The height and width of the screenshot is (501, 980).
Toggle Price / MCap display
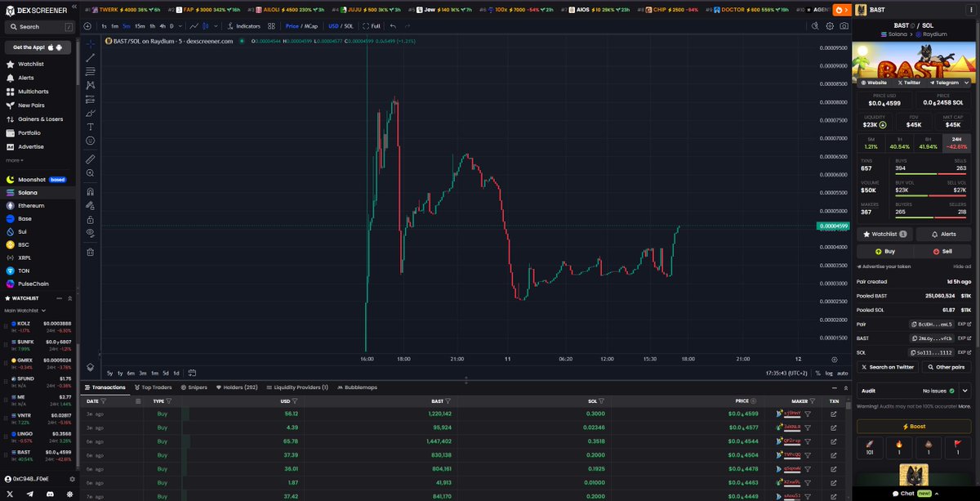(301, 26)
